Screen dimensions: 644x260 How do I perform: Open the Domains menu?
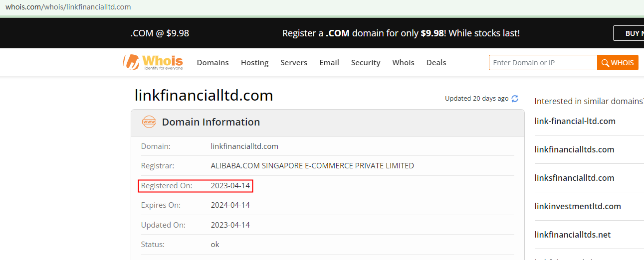[x=213, y=63]
